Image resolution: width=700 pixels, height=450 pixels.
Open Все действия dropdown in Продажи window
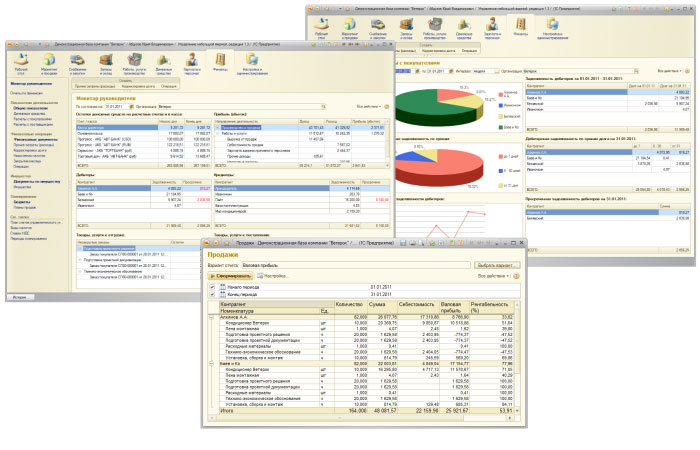click(x=505, y=275)
